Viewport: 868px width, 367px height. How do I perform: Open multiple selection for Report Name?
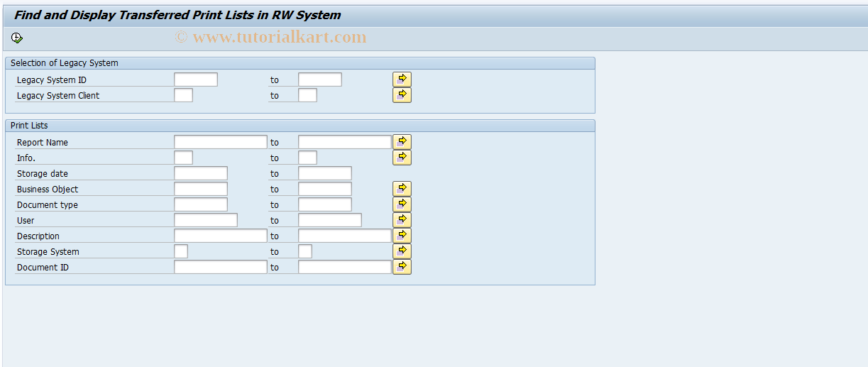coord(402,142)
